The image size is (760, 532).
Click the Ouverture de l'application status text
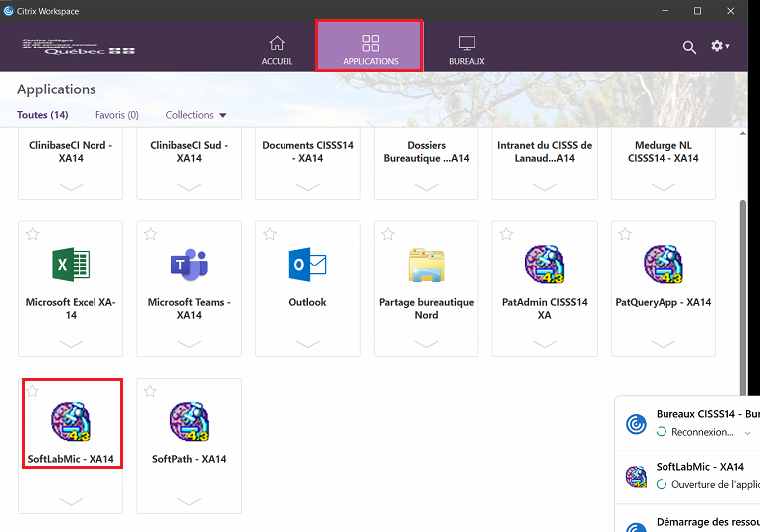[x=715, y=484]
